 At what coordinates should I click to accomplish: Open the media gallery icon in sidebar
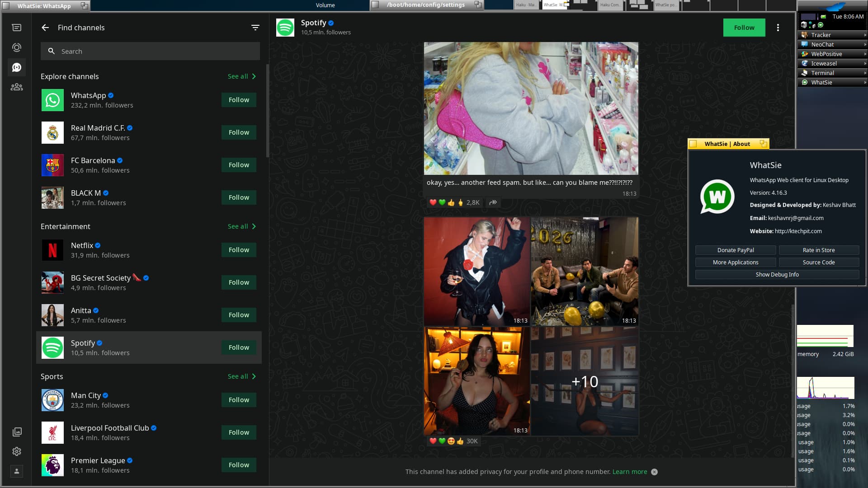click(17, 432)
